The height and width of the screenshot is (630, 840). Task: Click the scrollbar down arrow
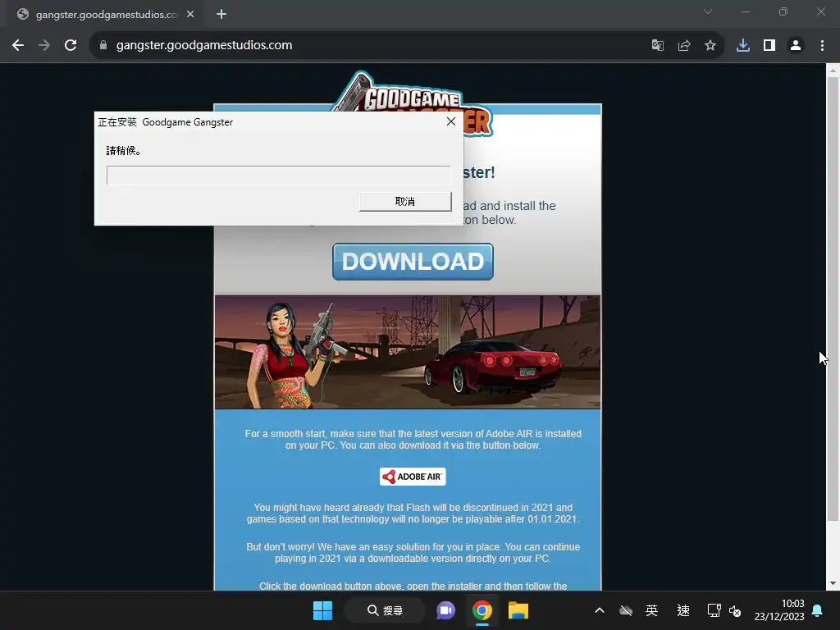(x=832, y=583)
